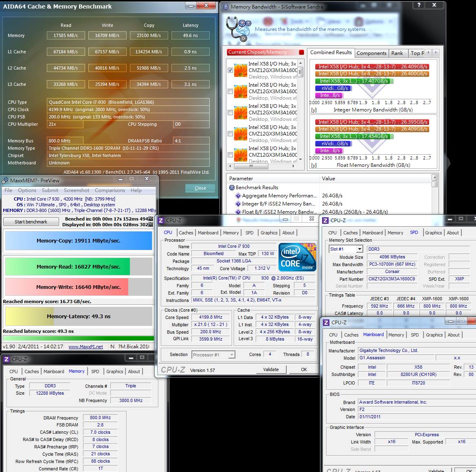Image resolution: width=476 pixels, height=472 pixels.
Task: Open the File menu in MaxxMEM
Action: tap(8, 190)
